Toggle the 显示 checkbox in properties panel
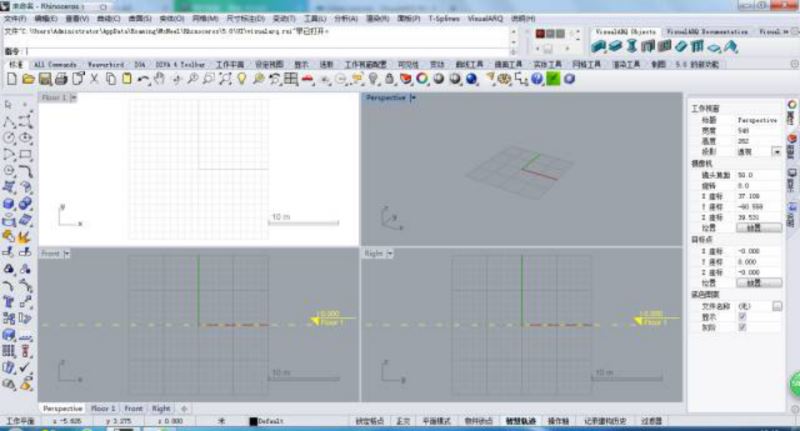800x431 pixels. [x=742, y=317]
